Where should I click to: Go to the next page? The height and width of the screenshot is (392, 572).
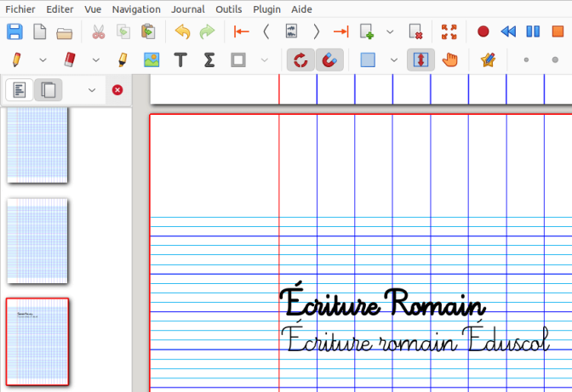pyautogui.click(x=317, y=31)
